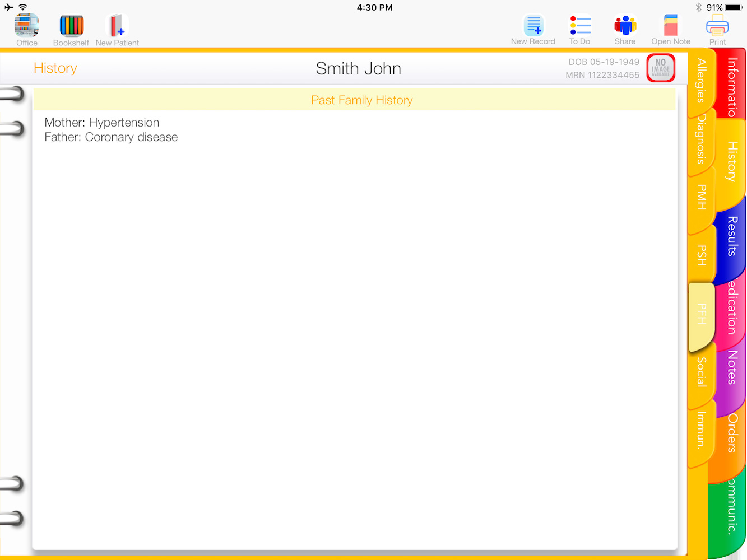Screen dimensions: 747x560
Task: Tap the patient name Smith John
Action: [x=359, y=68]
